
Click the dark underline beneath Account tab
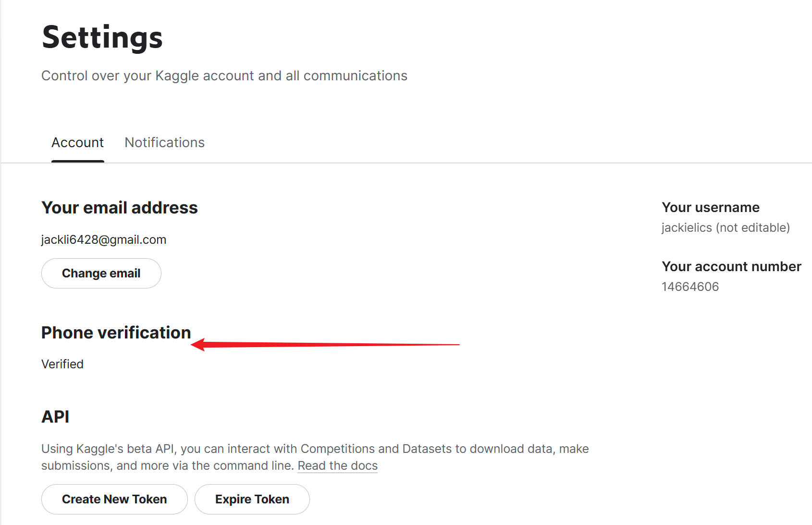pos(78,161)
